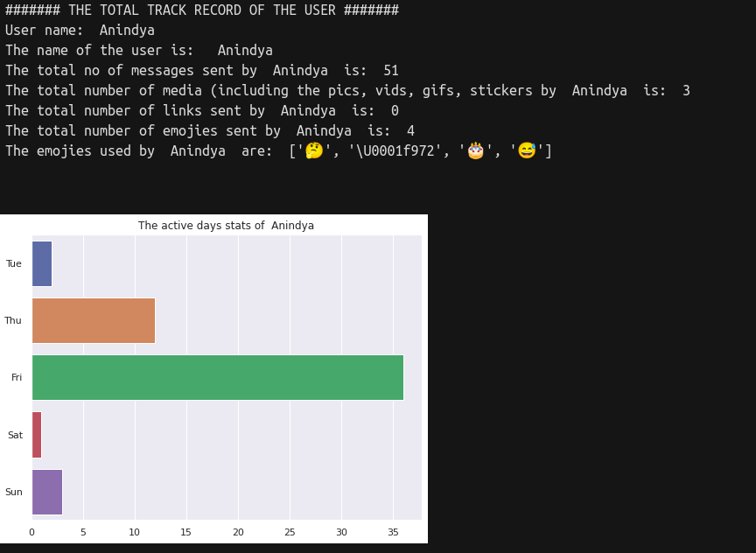The height and width of the screenshot is (553, 756).
Task: Click the green Fri bar
Action: [217, 377]
